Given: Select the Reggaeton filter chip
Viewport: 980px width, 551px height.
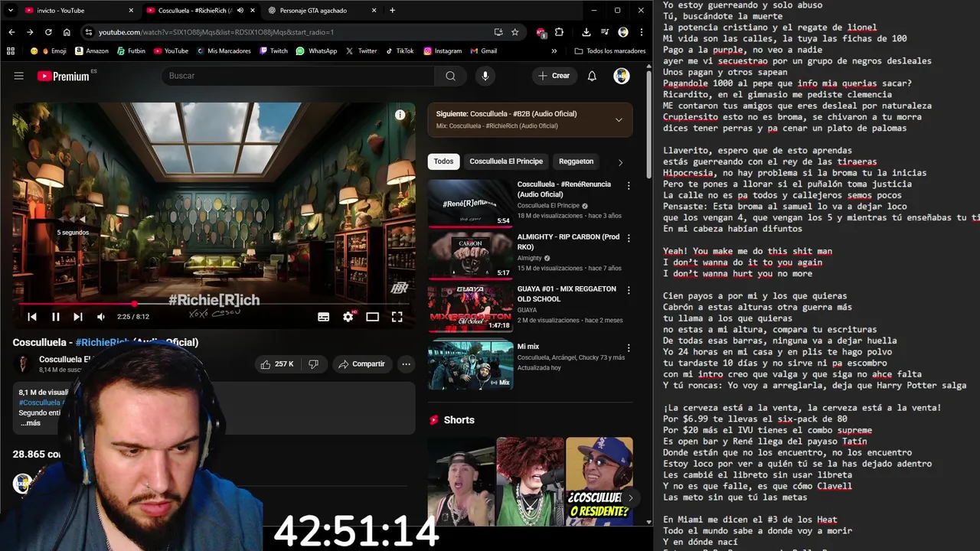Looking at the screenshot, I should 576,161.
